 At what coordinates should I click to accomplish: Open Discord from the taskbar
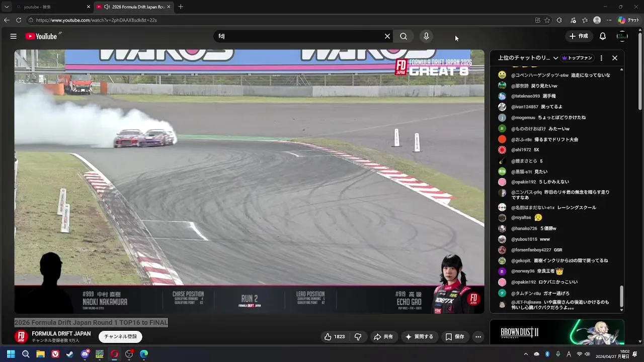click(85, 354)
